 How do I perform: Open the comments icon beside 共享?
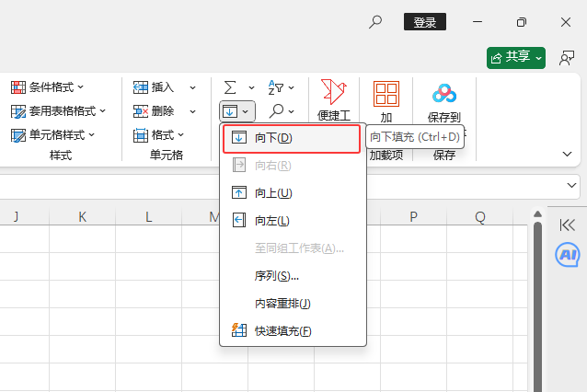[567, 58]
